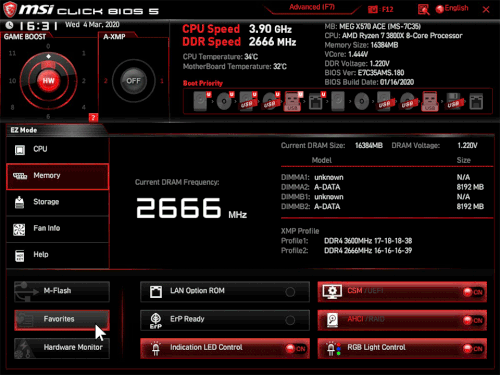
Task: Toggle the A-XMP OFF button
Action: tap(133, 81)
